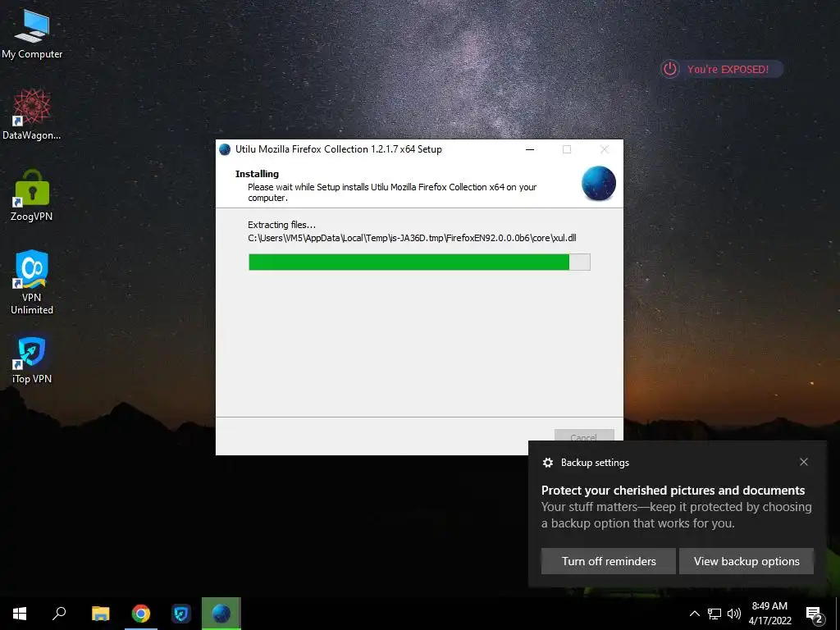Open the My Computer desktop icon
Screen dimensions: 840x630
[x=32, y=34]
